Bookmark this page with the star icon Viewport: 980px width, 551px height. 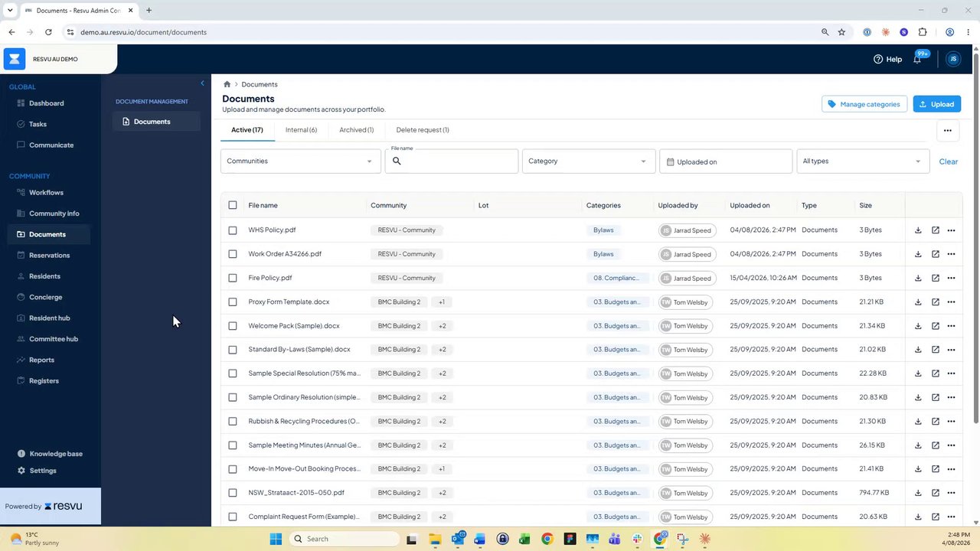[x=841, y=32]
